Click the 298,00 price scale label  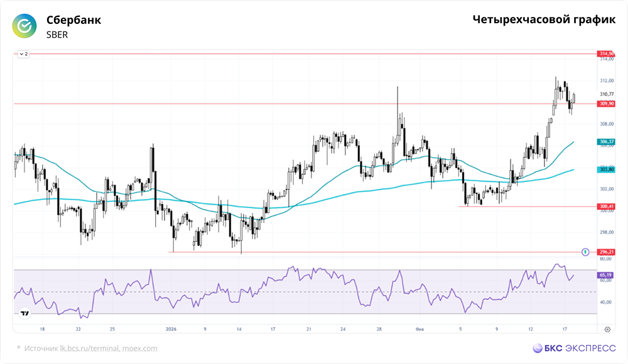point(607,232)
